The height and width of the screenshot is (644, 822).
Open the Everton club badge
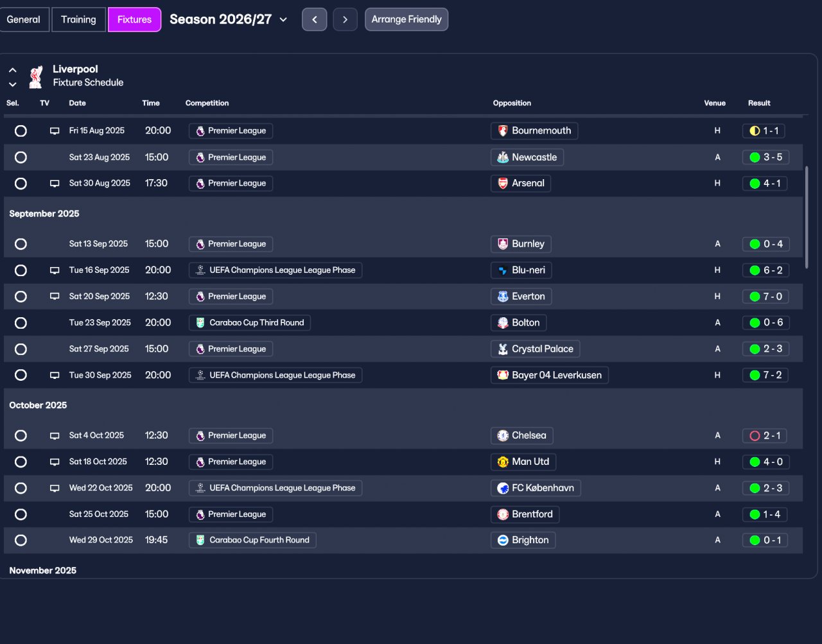[x=503, y=297]
